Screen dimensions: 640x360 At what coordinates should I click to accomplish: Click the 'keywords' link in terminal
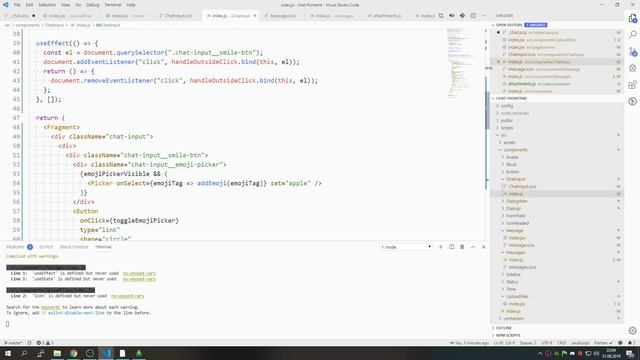[x=51, y=307]
